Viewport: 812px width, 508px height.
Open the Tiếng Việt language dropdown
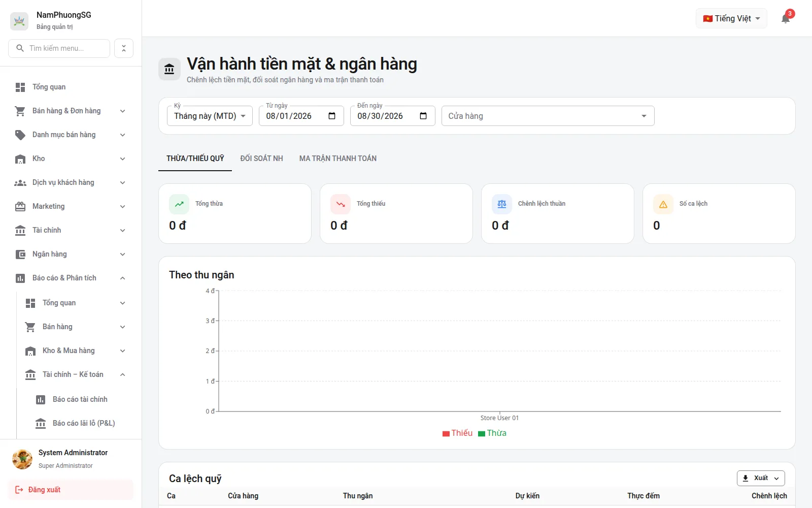(731, 19)
